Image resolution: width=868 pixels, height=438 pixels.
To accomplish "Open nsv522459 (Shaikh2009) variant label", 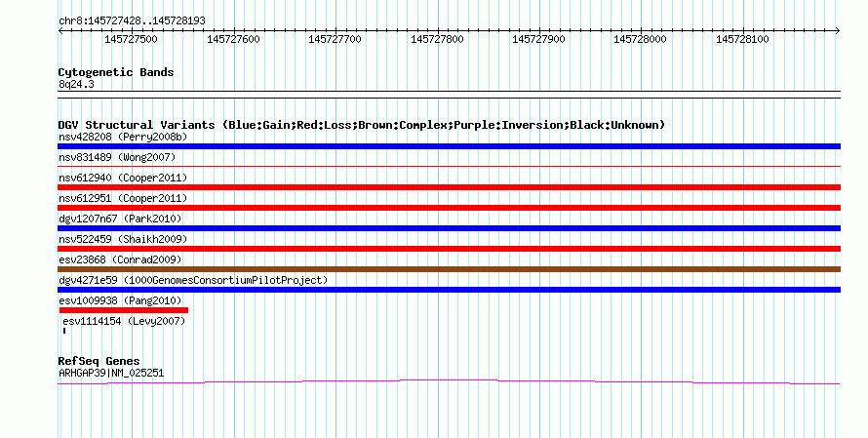I will [x=123, y=239].
